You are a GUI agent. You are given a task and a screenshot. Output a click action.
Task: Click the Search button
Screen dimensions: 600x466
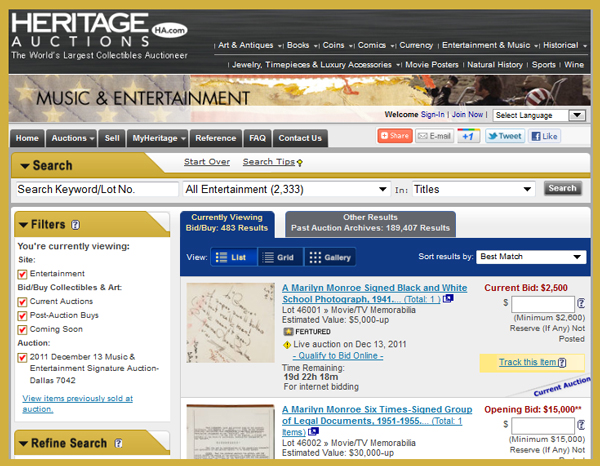pyautogui.click(x=562, y=188)
